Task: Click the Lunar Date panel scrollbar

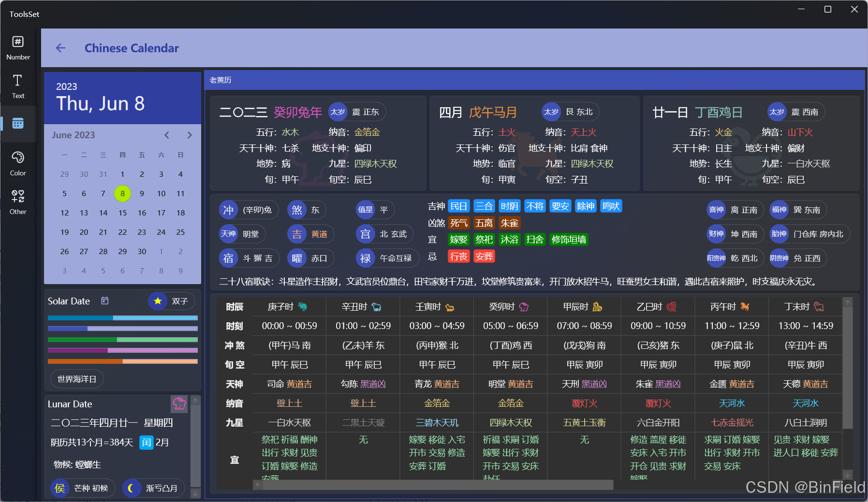Action: (x=195, y=447)
